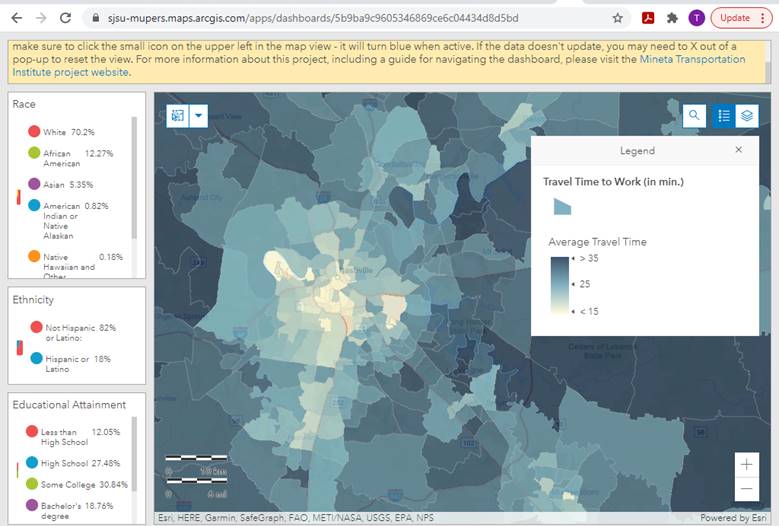Screen dimensions: 779x526
Task: Open the purple T profile avatar
Action: [x=697, y=18]
